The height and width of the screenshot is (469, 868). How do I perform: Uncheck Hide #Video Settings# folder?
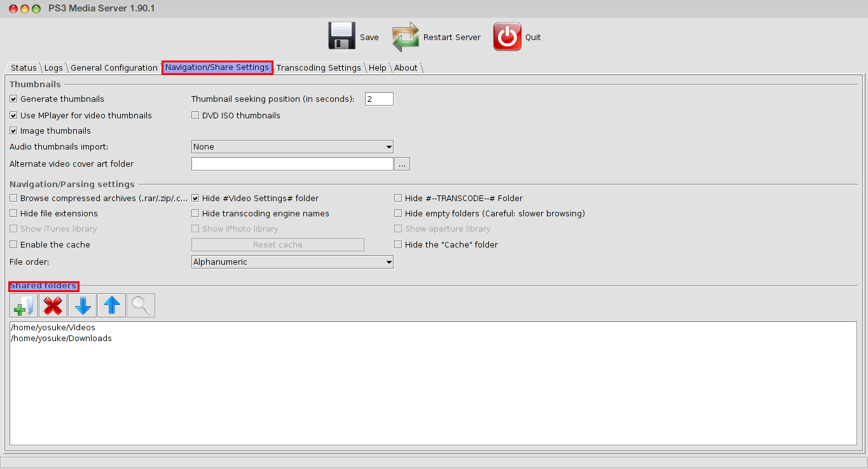point(195,199)
